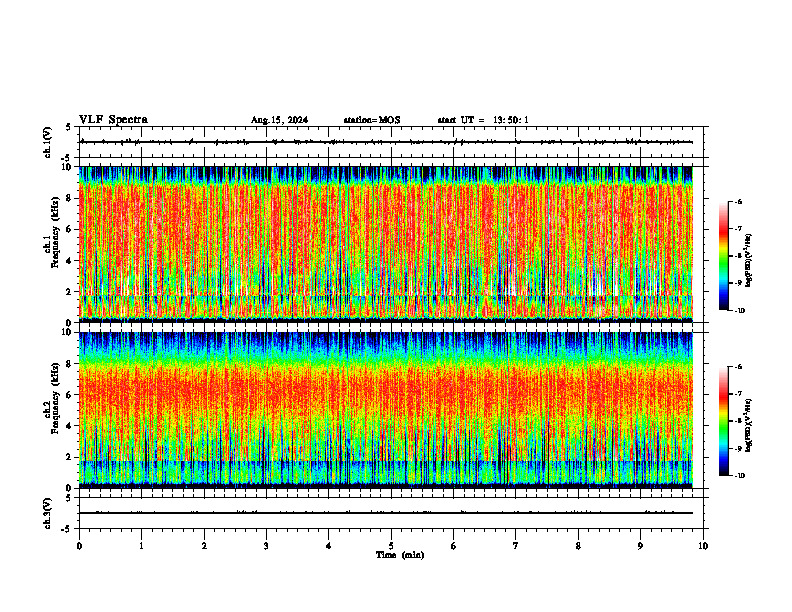Screen dimensions: 792x612
Task: Click the "9" tick on the time axis
Action: coord(640,546)
